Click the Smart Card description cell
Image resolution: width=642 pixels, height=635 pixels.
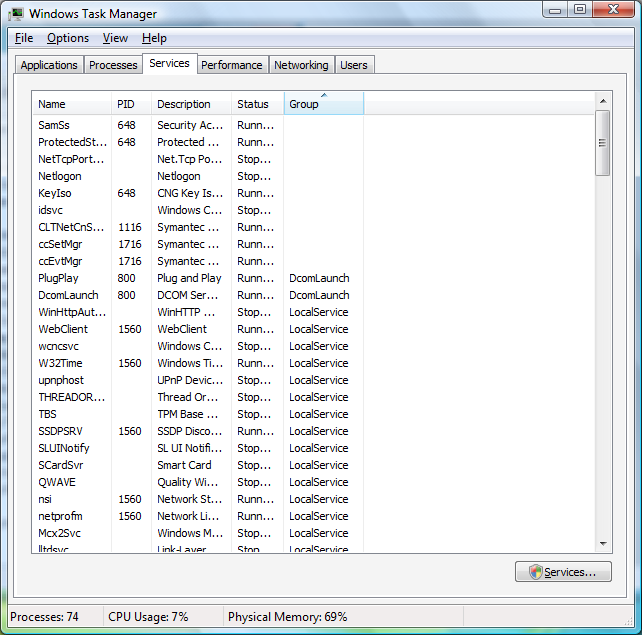[x=184, y=465]
